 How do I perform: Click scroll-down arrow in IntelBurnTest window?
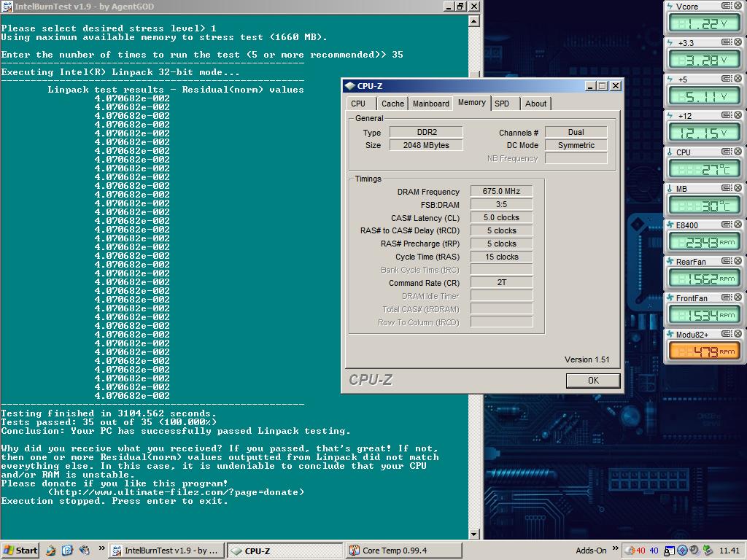(473, 534)
